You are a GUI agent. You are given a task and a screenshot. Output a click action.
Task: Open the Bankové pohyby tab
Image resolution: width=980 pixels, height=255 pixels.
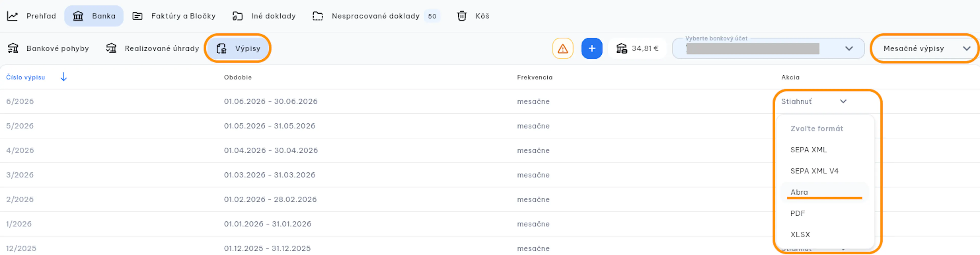coord(48,48)
